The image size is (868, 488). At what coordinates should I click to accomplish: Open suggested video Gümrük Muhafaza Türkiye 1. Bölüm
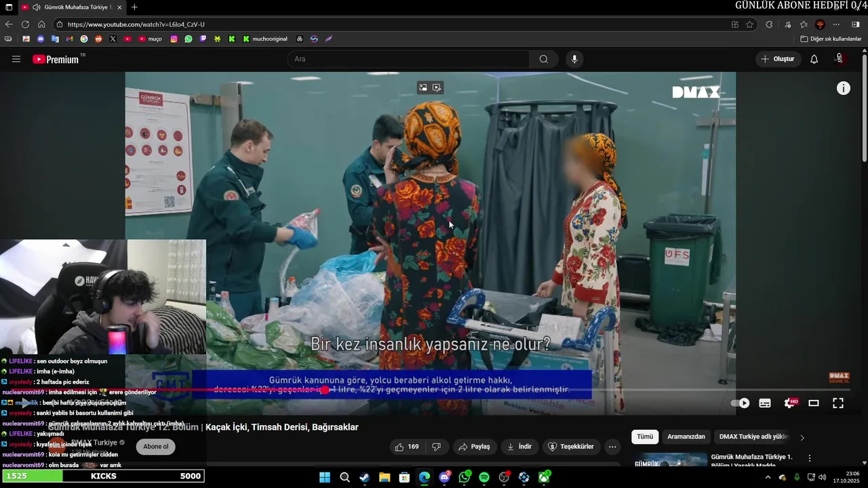click(x=751, y=460)
